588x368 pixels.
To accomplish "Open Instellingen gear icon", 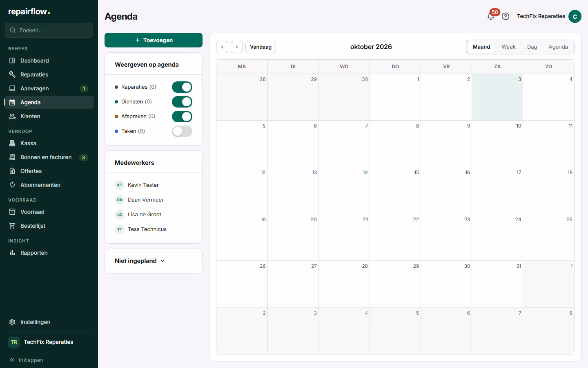I will [12, 322].
